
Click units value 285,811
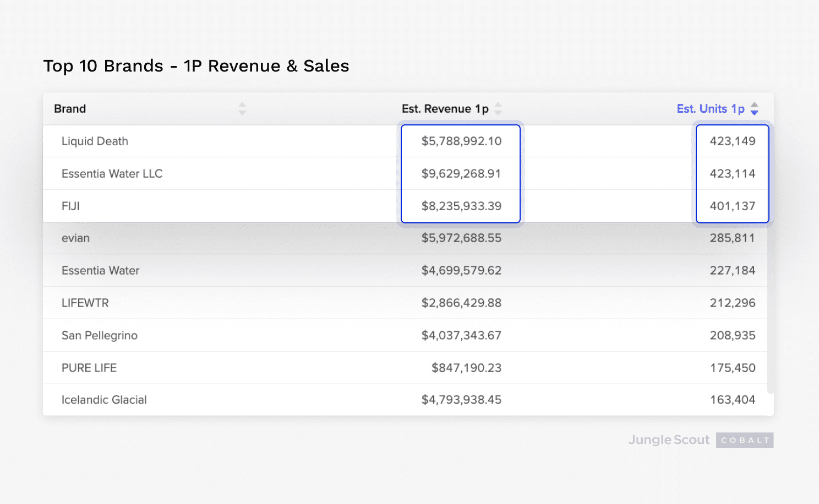click(733, 238)
